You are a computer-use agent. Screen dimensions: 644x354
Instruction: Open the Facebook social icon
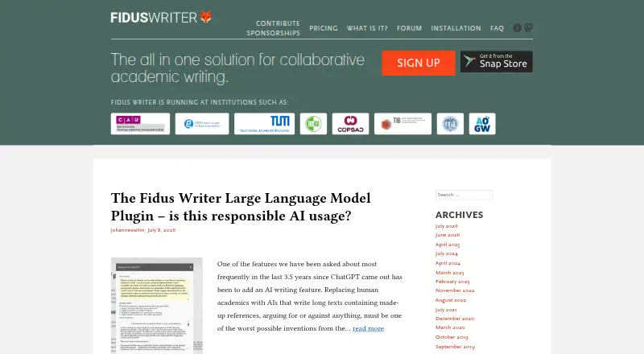point(517,28)
